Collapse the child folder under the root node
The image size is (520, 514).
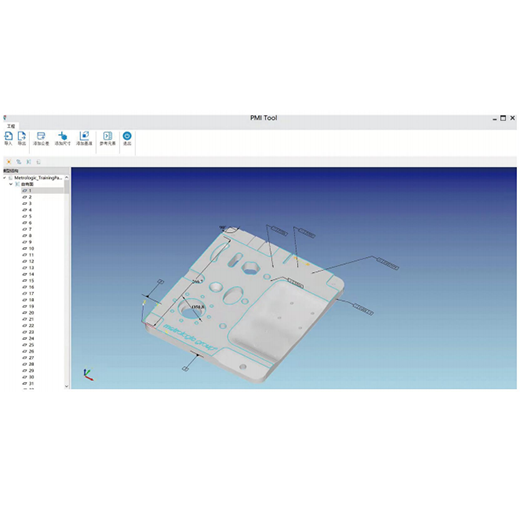coord(11,184)
